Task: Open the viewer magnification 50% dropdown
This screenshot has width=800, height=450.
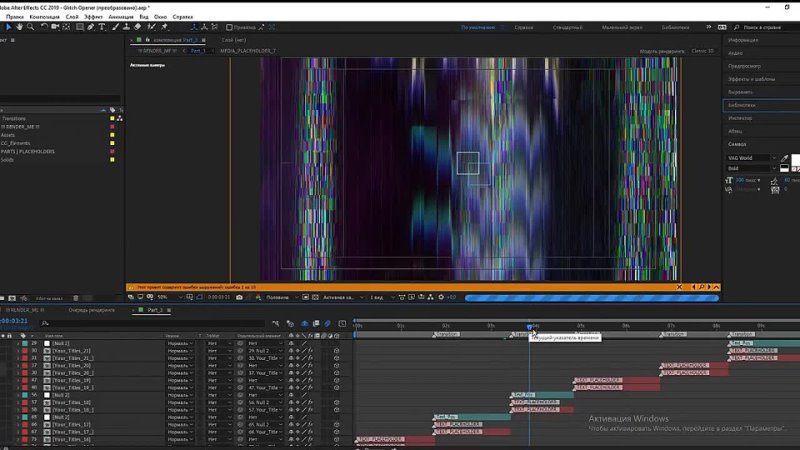Action: click(x=164, y=297)
